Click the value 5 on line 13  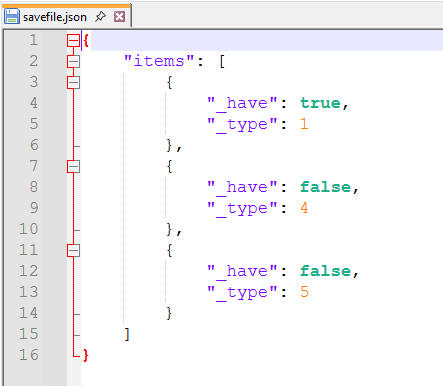(x=304, y=292)
